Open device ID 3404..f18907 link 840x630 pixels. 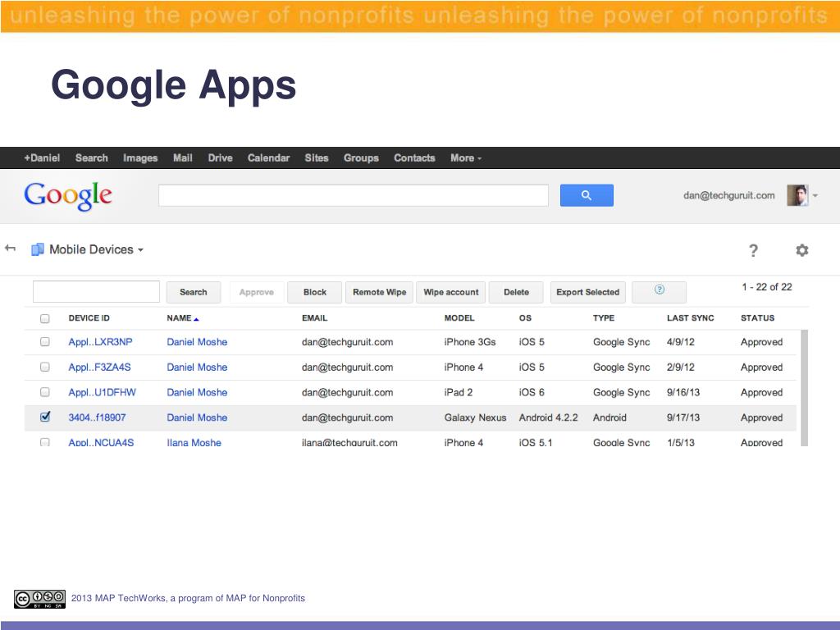(x=97, y=418)
